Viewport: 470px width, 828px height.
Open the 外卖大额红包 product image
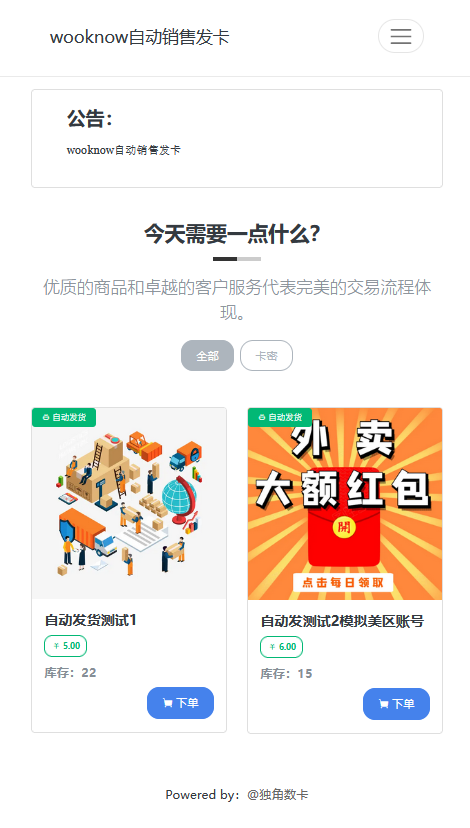coord(345,504)
